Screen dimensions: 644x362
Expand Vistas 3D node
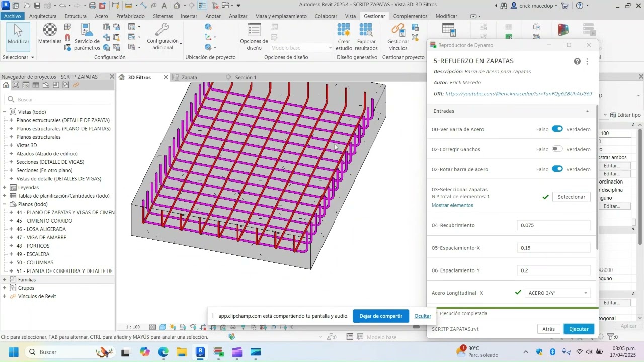11,145
